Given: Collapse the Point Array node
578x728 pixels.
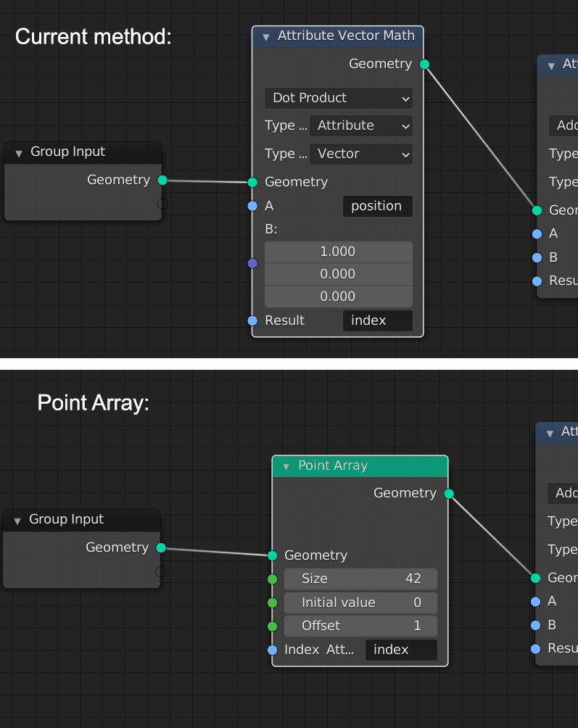Looking at the screenshot, I should 286,467.
